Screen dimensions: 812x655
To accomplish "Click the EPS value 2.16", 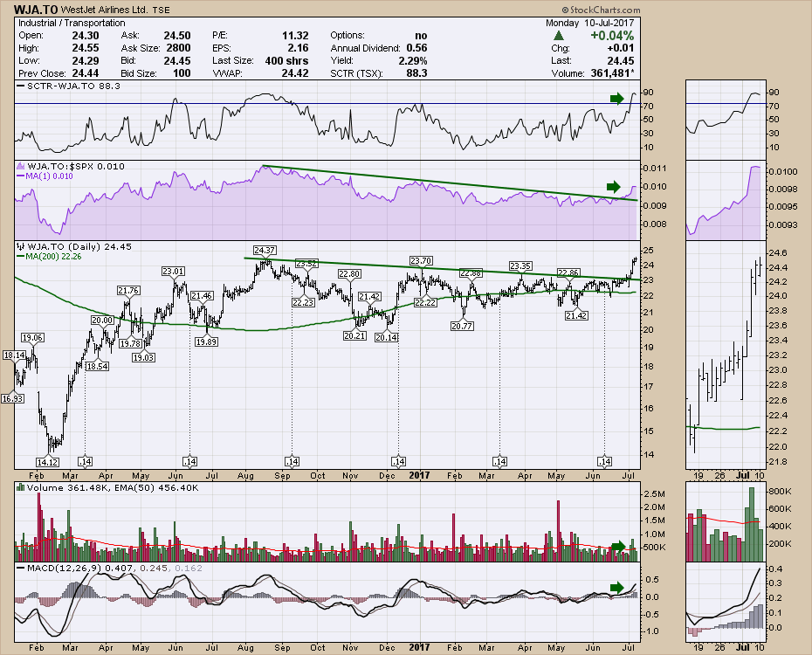I will pyautogui.click(x=299, y=48).
